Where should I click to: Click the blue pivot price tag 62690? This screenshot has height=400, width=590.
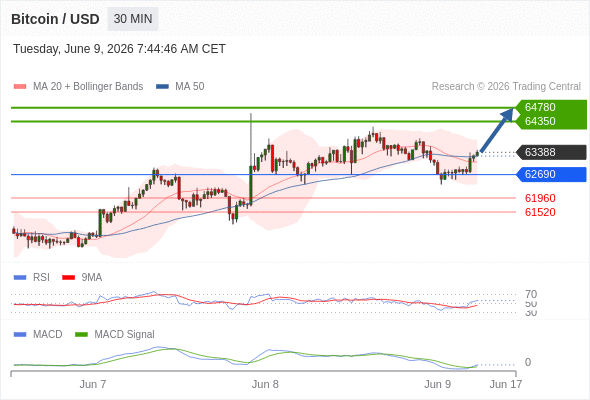click(552, 174)
